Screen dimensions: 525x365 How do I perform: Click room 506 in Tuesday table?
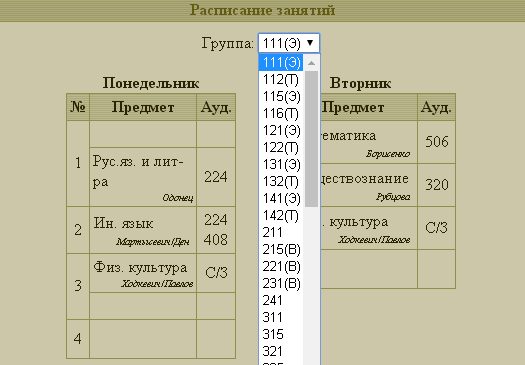(437, 142)
